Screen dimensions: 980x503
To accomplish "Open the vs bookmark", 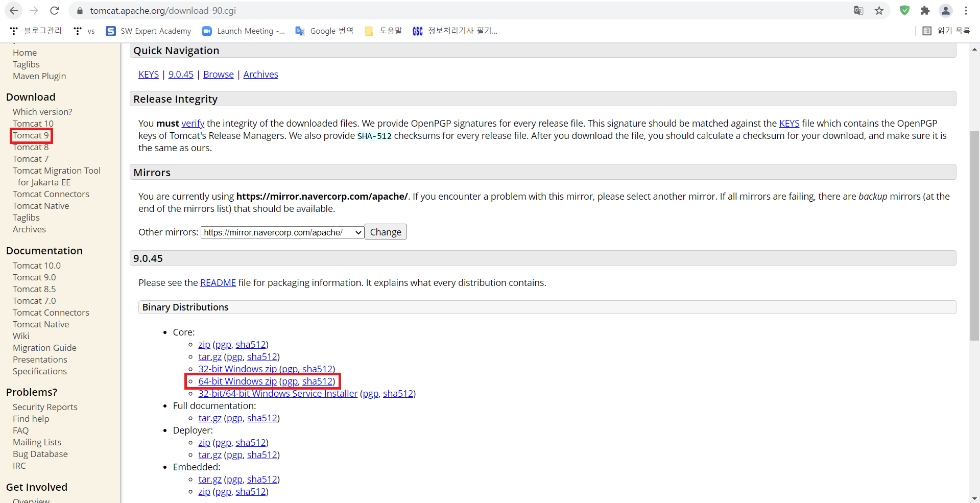I will [84, 31].
